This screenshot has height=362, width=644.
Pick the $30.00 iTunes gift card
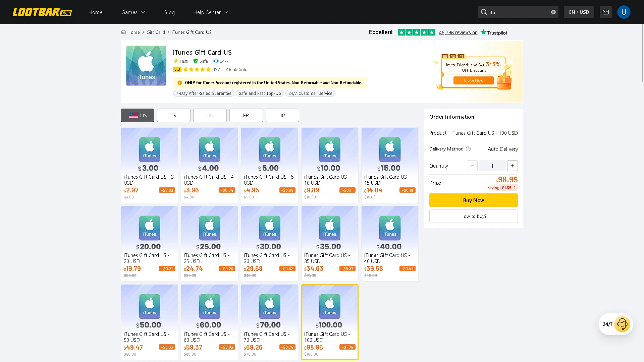[x=269, y=244]
